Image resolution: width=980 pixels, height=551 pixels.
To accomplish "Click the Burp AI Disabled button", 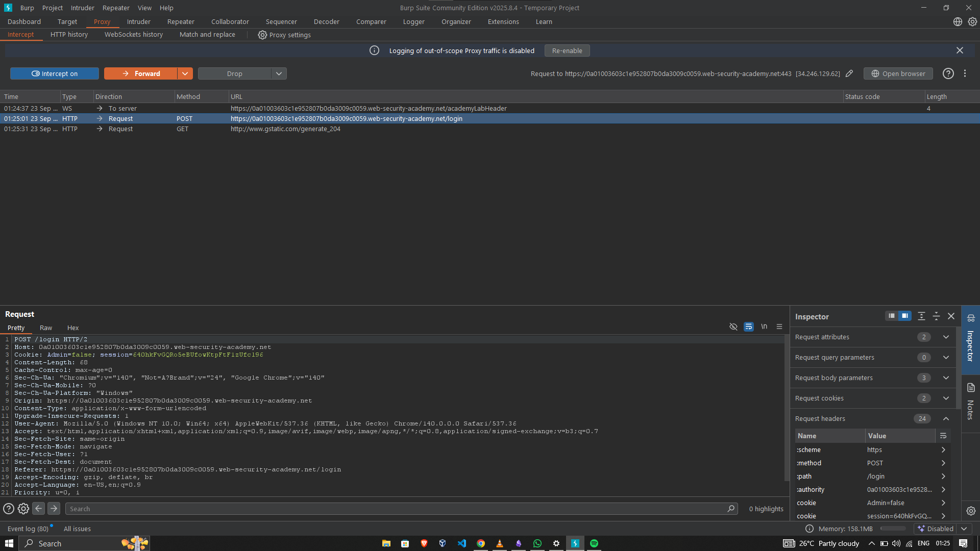I will [936, 529].
